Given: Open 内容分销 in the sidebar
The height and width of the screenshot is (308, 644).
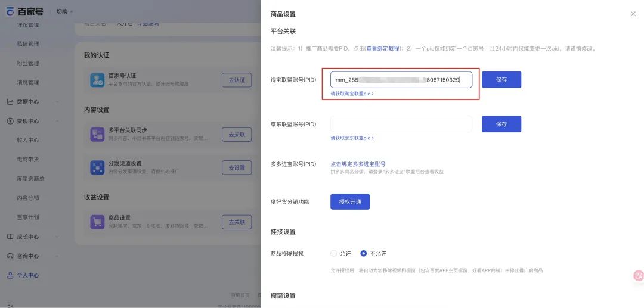Looking at the screenshot, I should tap(28, 198).
